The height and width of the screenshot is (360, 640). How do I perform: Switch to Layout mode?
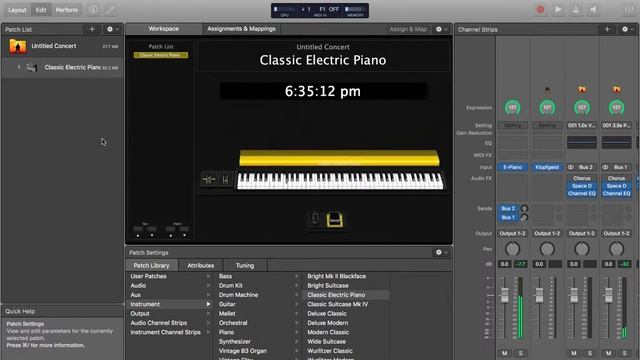click(x=17, y=10)
